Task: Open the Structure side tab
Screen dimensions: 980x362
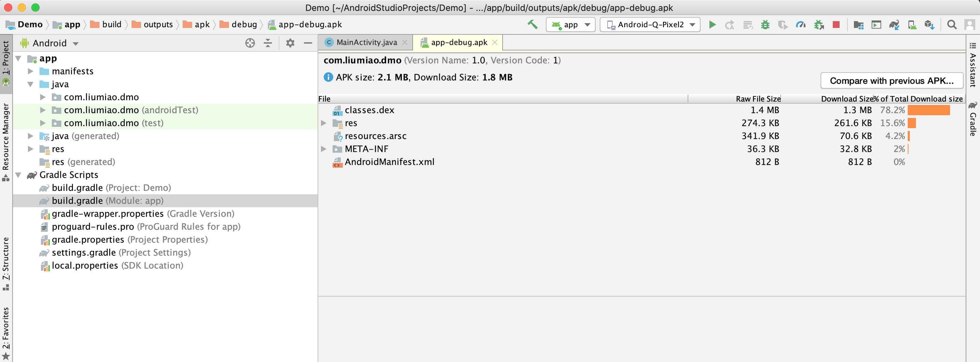Action: pyautogui.click(x=6, y=263)
